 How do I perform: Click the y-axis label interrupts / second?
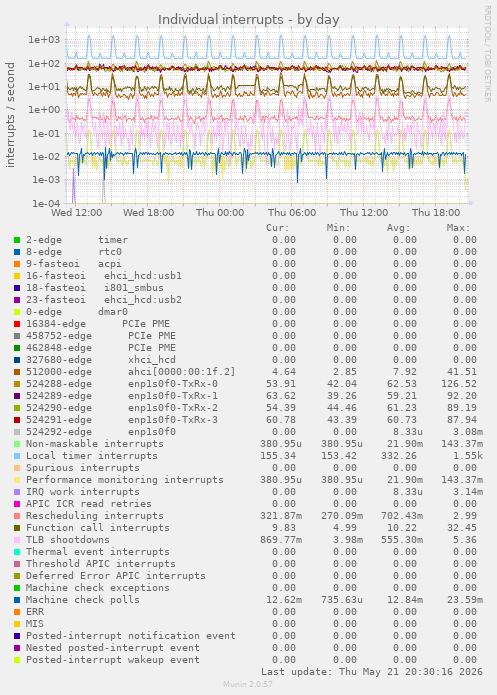10,115
